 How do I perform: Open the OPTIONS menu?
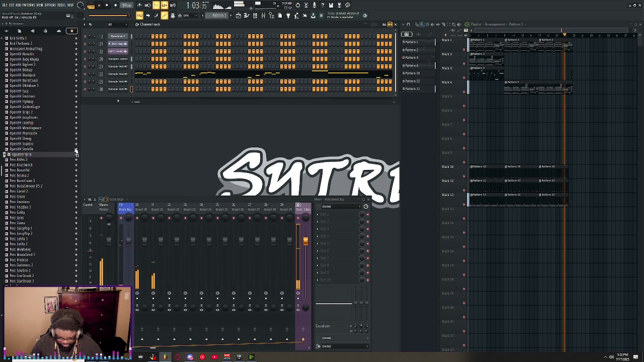coord(50,5)
